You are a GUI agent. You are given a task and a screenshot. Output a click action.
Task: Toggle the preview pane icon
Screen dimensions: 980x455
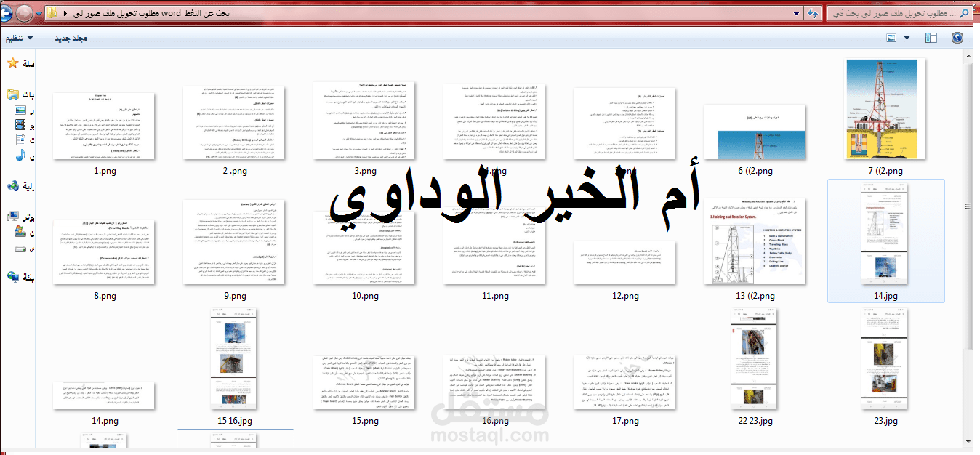931,38
